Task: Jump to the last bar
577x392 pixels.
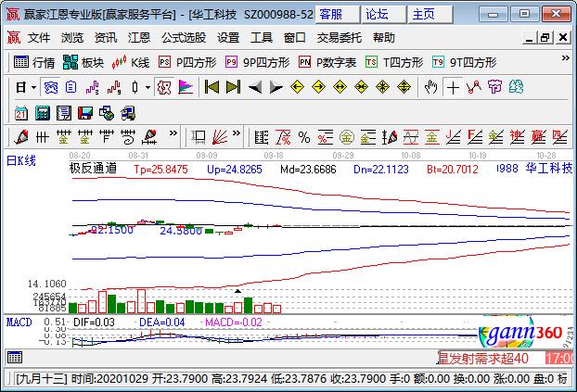Action: click(x=233, y=87)
